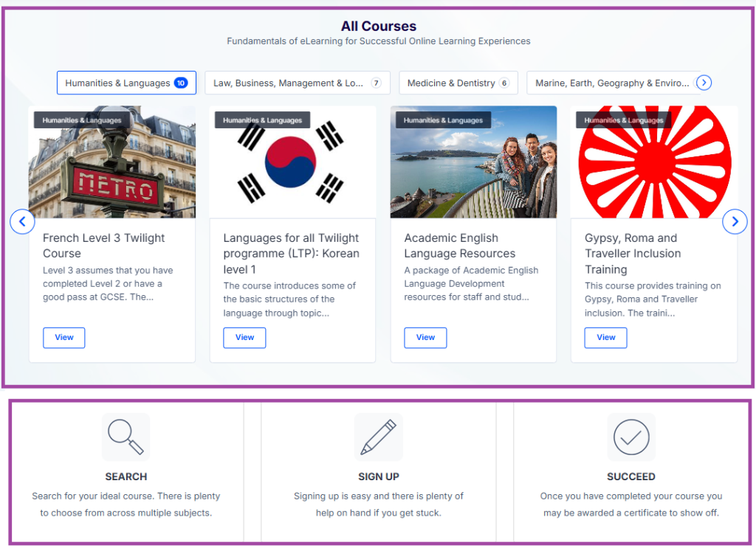Screen dimensions: 756x551
Task: Click the Search magnifying glass icon
Action: pyautogui.click(x=126, y=437)
